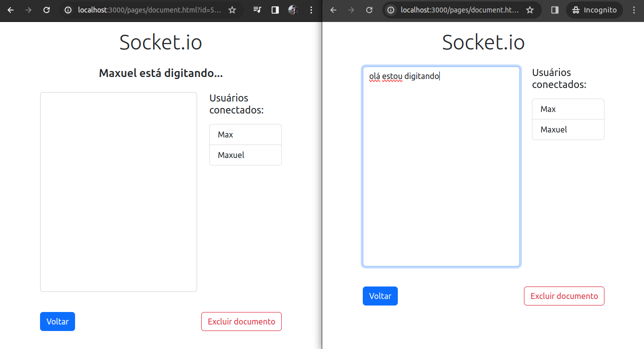Reload the page in the left browser window
The height and width of the screenshot is (349, 644).
click(47, 10)
